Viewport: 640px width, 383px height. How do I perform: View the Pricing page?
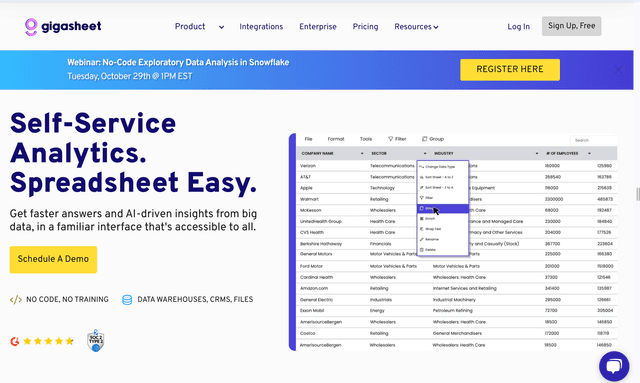click(365, 27)
